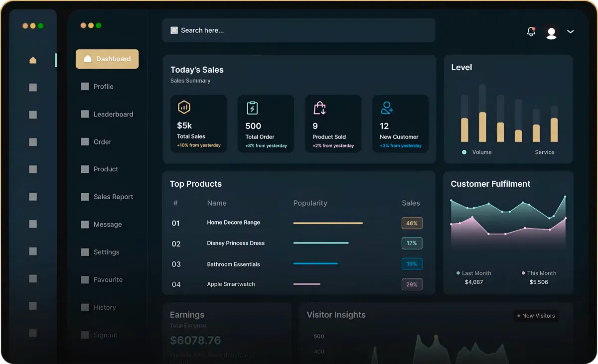
Task: Click the 29% sales badge
Action: coord(412,284)
